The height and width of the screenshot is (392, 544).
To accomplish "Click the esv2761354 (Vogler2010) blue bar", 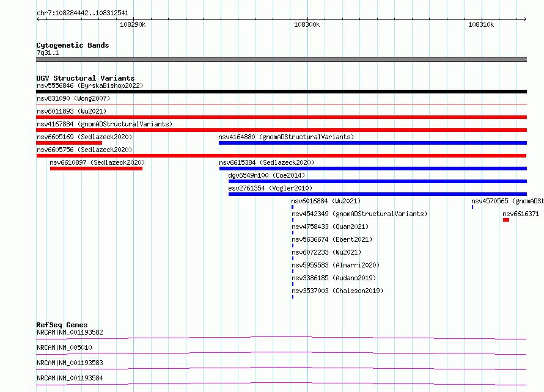I will pyautogui.click(x=378, y=194).
